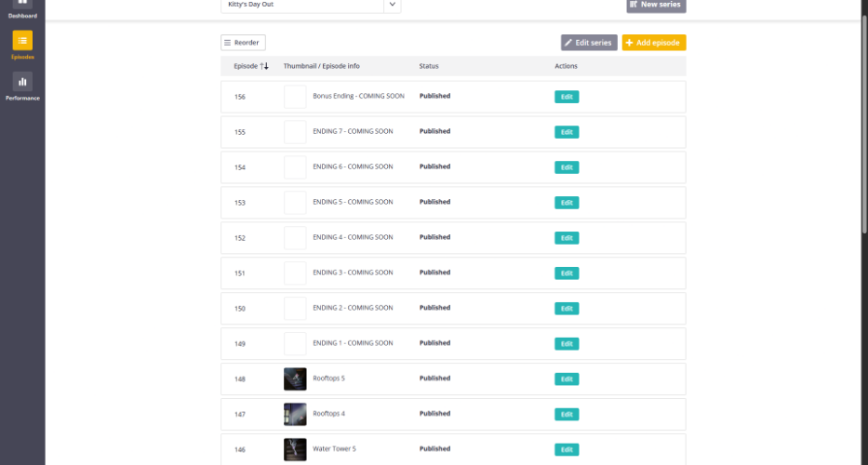Edit the ENDING 4 episode 152

coord(567,238)
